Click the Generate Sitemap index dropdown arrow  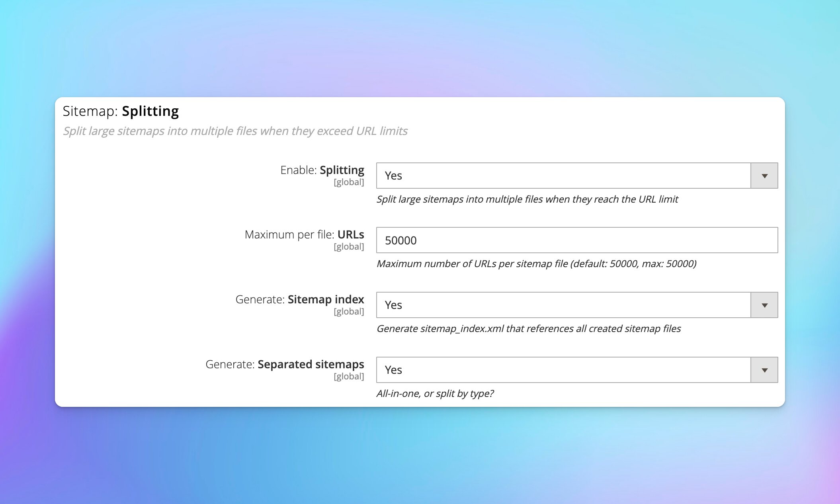tap(764, 305)
